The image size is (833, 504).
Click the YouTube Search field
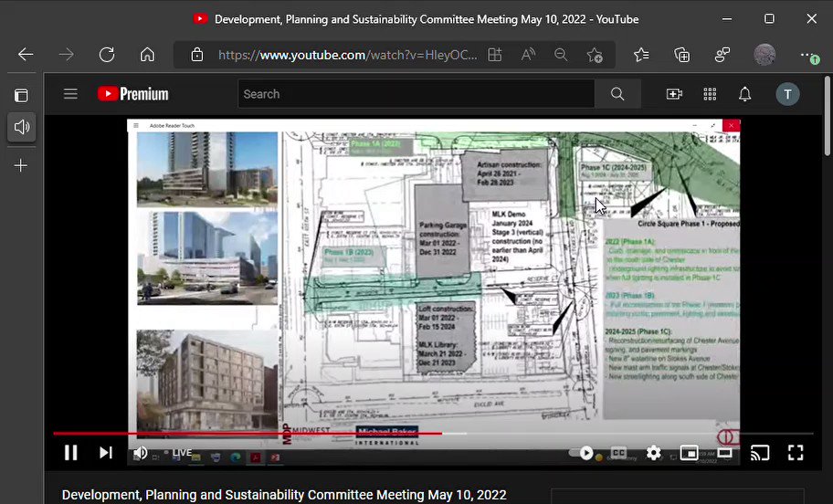pyautogui.click(x=416, y=94)
